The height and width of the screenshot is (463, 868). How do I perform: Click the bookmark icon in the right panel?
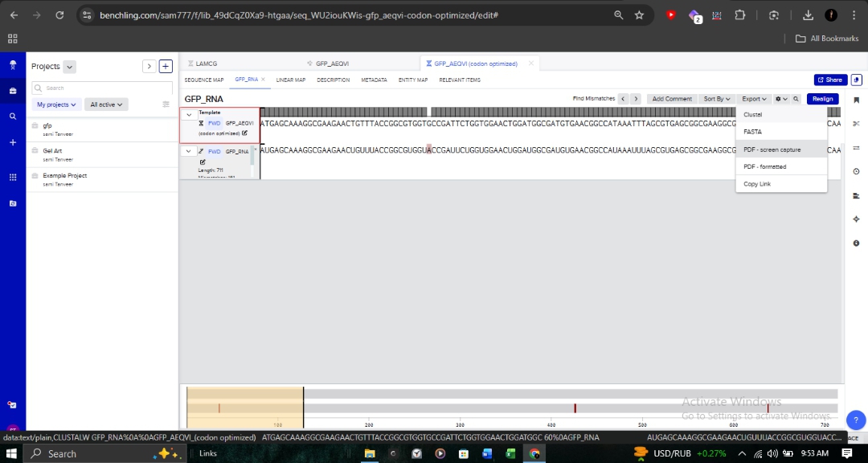point(856,100)
